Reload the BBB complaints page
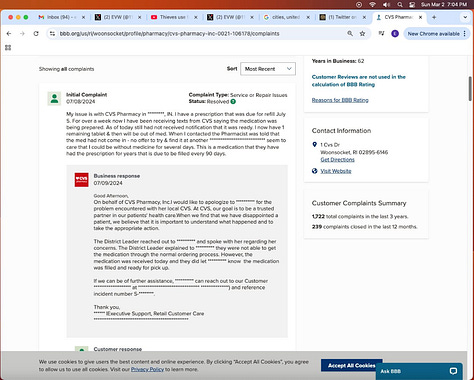474x380 pixels. coord(36,34)
